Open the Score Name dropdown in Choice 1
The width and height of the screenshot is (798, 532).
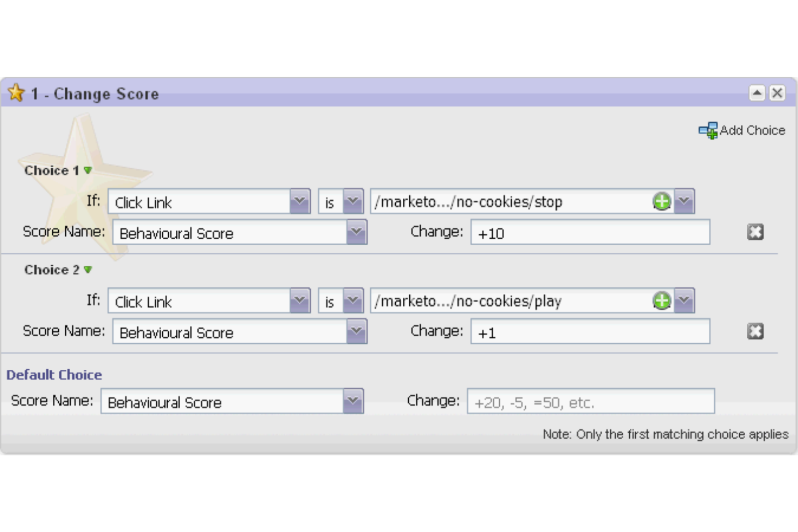[x=357, y=232]
